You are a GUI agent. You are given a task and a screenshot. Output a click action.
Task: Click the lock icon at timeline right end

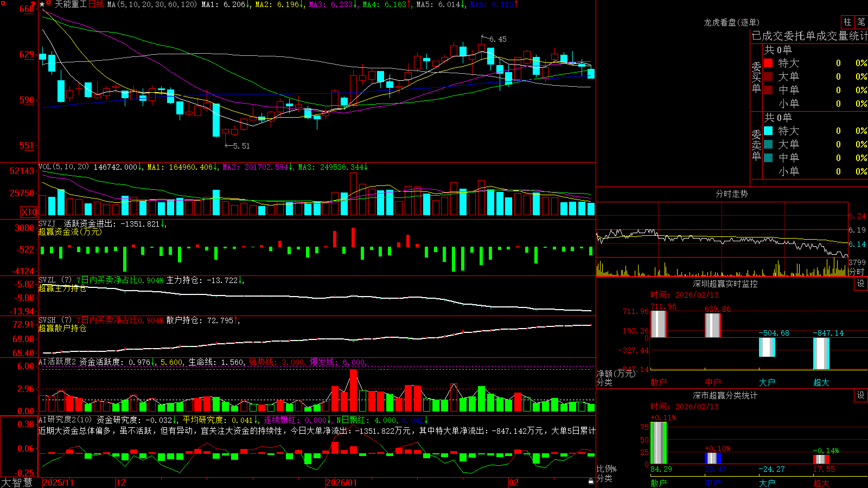click(x=591, y=481)
